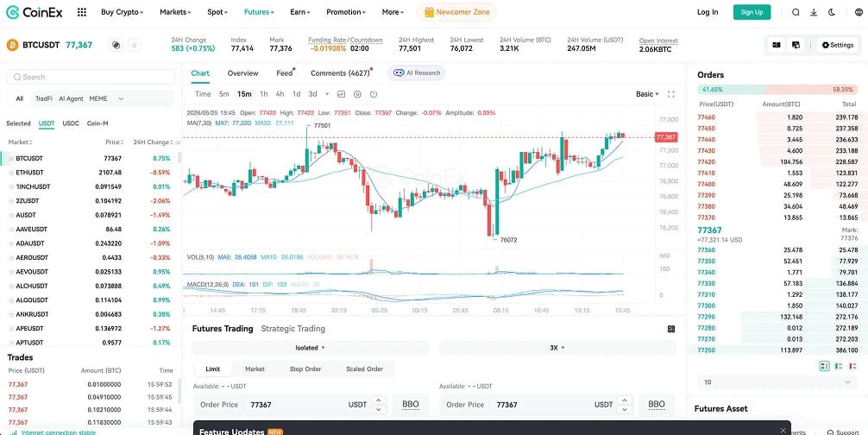Image resolution: width=868 pixels, height=435 pixels.
Task: Open order book depth dropdown showing 10
Action: tap(777, 382)
